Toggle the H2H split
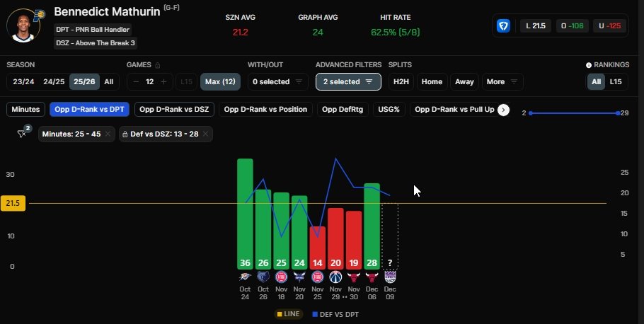This screenshot has width=644, height=324. 401,82
